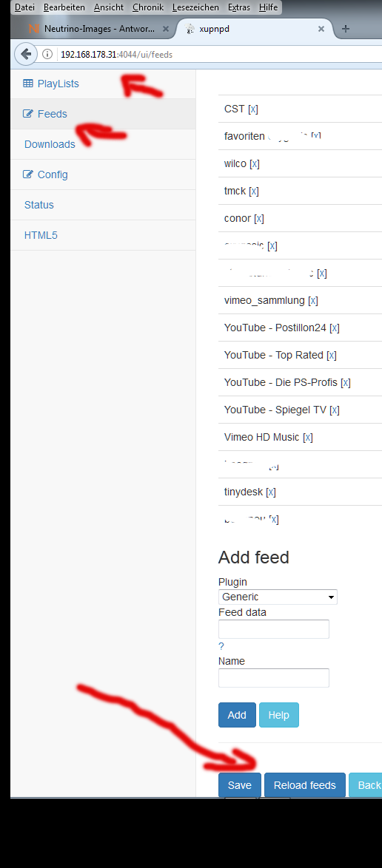The height and width of the screenshot is (868, 382).
Task: Remove the wilco feed via [x]
Action: (x=255, y=164)
